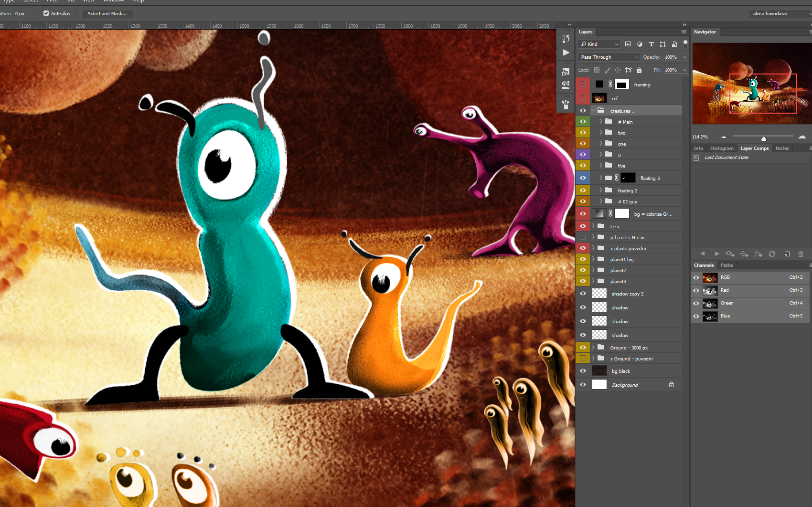Select the Navigator tab

coord(705,32)
